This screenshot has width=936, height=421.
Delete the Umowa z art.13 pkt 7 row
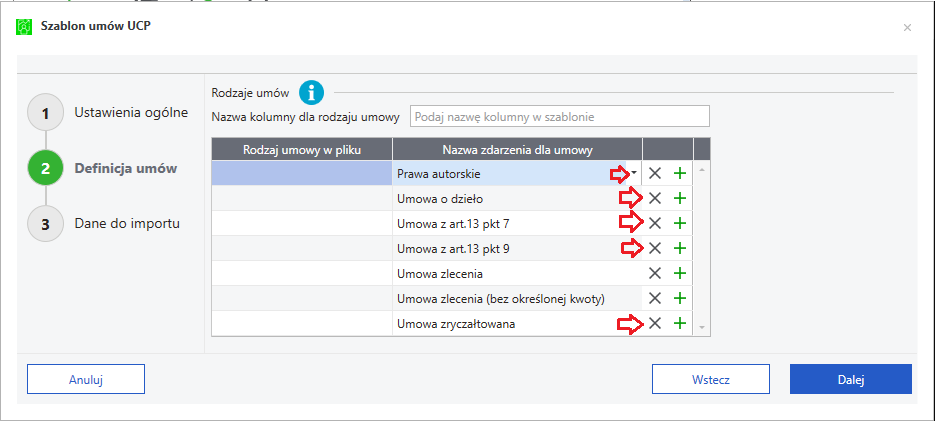655,223
